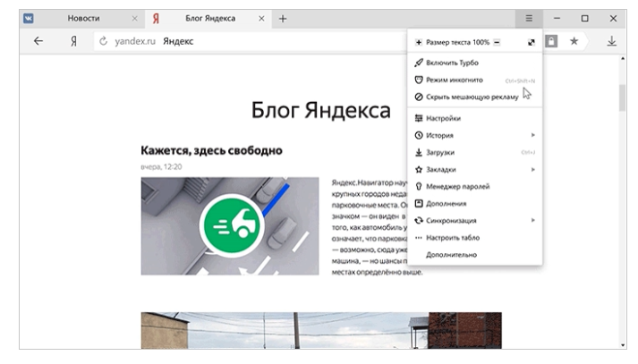638x364 pixels.
Task: Click the vertical scrollbar thumb
Action: point(623,97)
